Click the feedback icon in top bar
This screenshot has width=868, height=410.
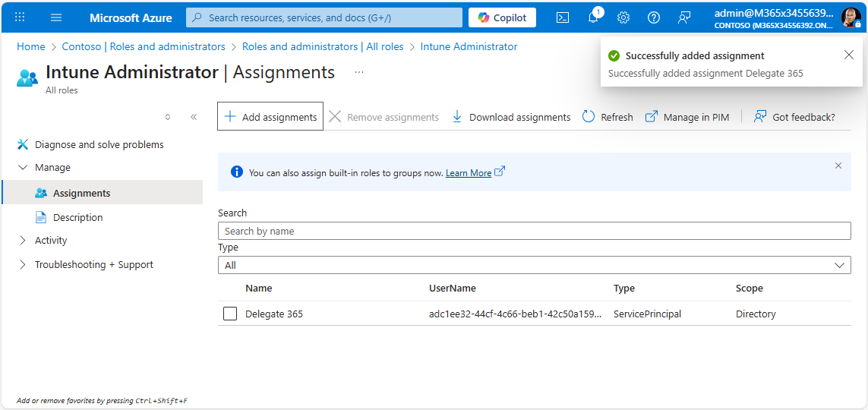point(684,17)
